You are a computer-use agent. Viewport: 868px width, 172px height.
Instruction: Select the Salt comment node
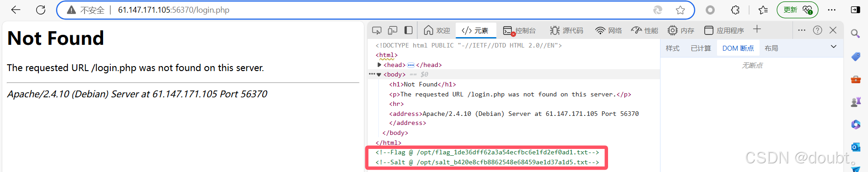pyautogui.click(x=487, y=162)
